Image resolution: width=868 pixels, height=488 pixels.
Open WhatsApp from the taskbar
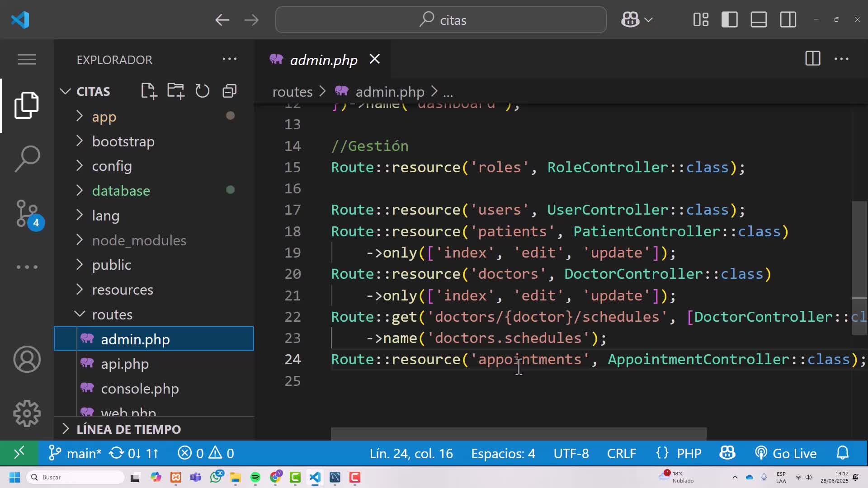click(x=216, y=477)
